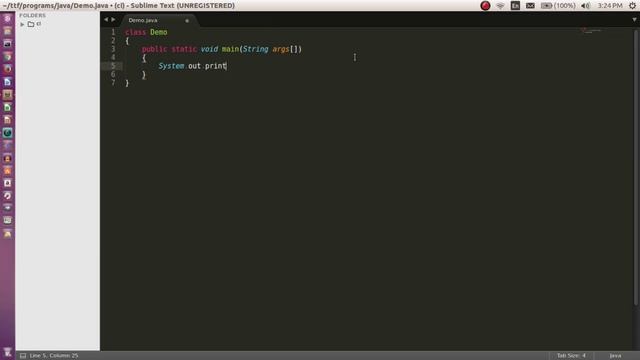Click the 'String' type in main signature
Viewport: 640px width, 360px height.
coord(255,49)
